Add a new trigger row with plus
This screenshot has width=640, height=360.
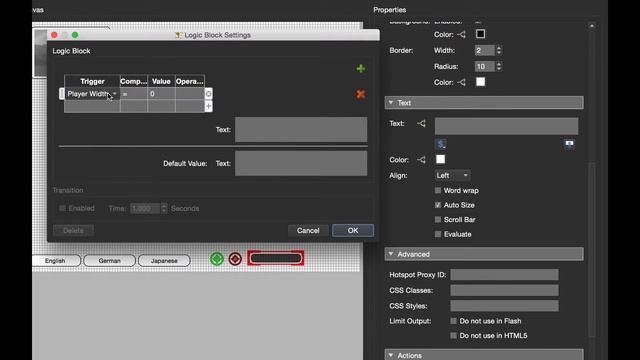tap(209, 106)
